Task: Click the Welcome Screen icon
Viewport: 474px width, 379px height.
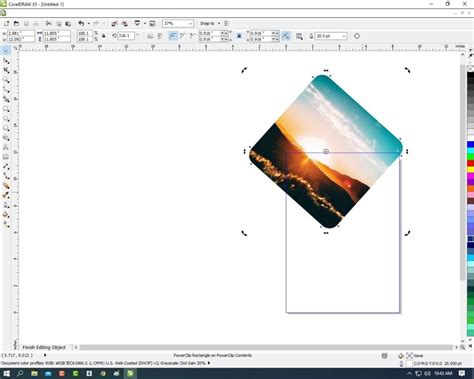Action: (152, 23)
